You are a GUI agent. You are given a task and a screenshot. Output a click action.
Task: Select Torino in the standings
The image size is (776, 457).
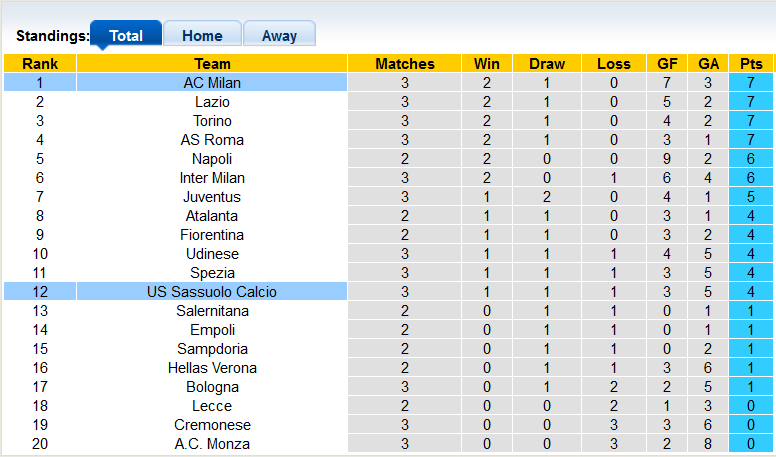pyautogui.click(x=212, y=121)
